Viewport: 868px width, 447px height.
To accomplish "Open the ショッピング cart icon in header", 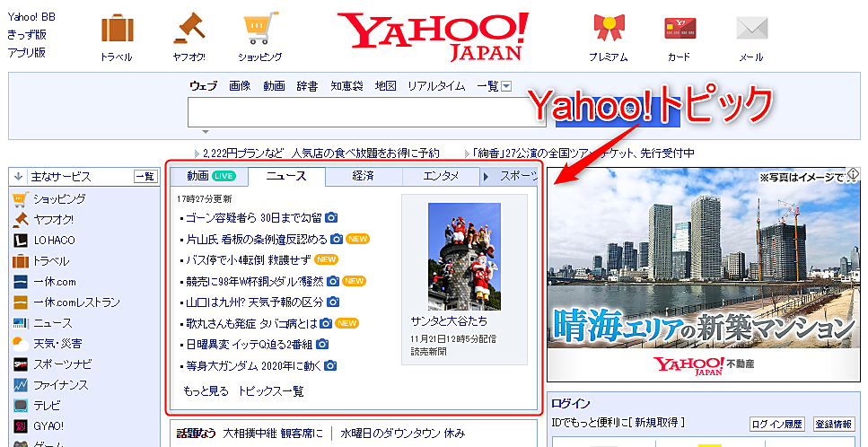I will [x=260, y=28].
